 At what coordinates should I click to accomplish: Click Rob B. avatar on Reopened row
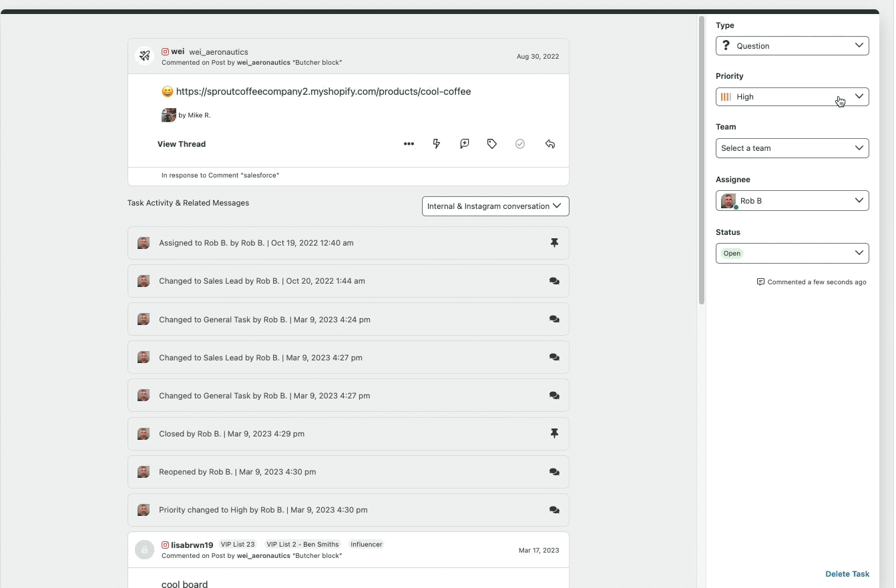point(144,472)
